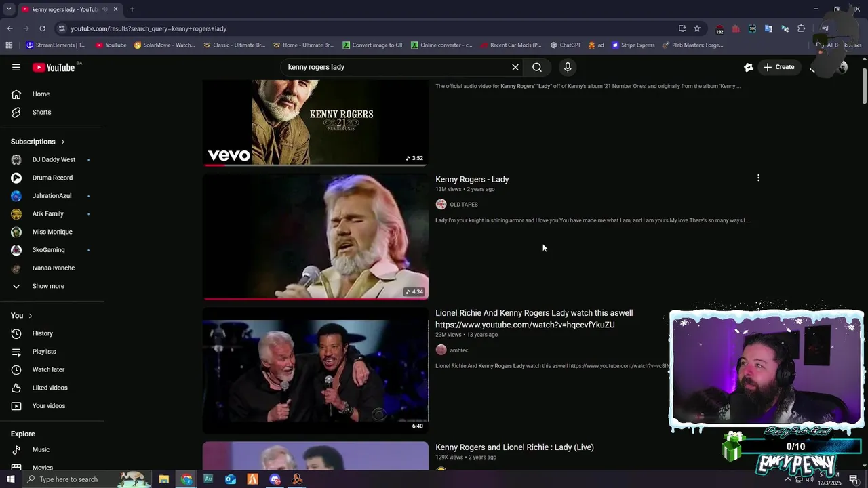Open the Miss Monique channel

52,232
